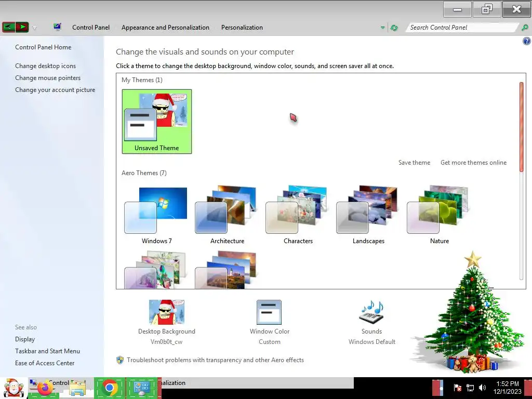
Task: Open Windows Explorer folder icon on taskbar
Action: tap(77, 388)
